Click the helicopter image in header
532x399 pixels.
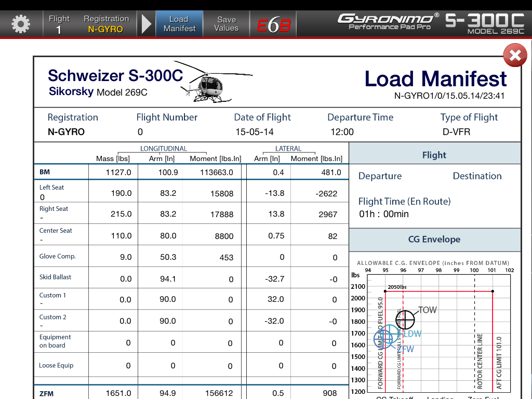[214, 82]
